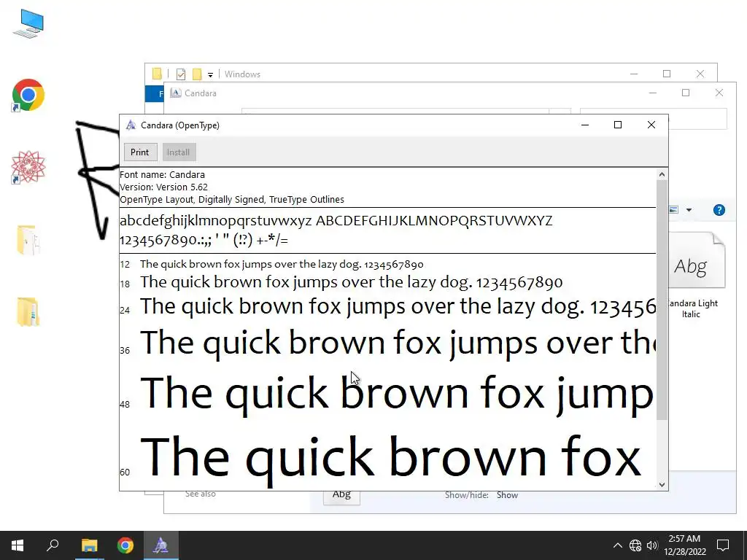The image size is (747, 560).
Task: Minimize the Candara (OpenType) font viewer
Action: tap(585, 125)
